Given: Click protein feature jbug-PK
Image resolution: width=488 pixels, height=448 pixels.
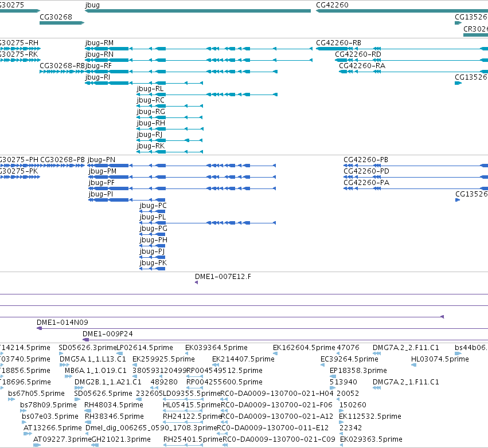Looking at the screenshot, I should tap(153, 264).
